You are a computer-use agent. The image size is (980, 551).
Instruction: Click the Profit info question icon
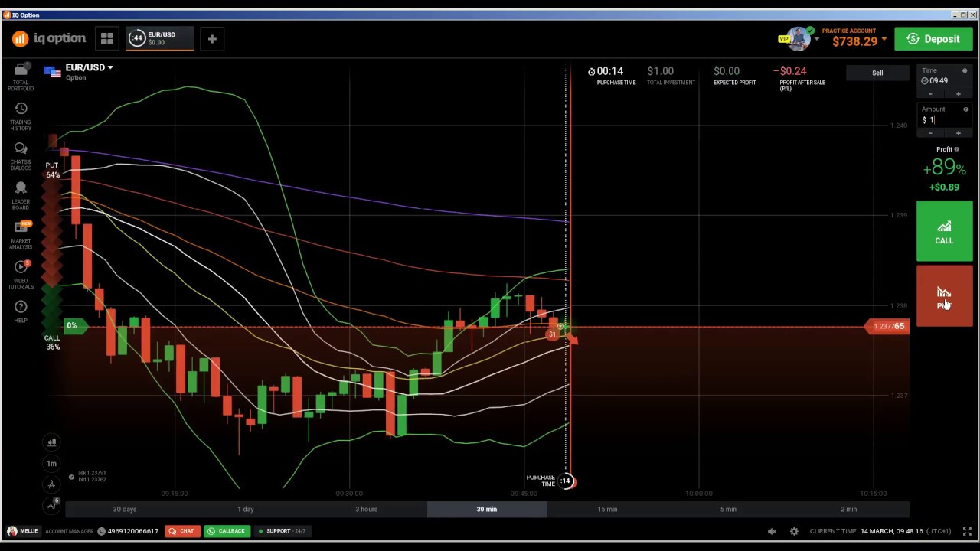point(956,149)
